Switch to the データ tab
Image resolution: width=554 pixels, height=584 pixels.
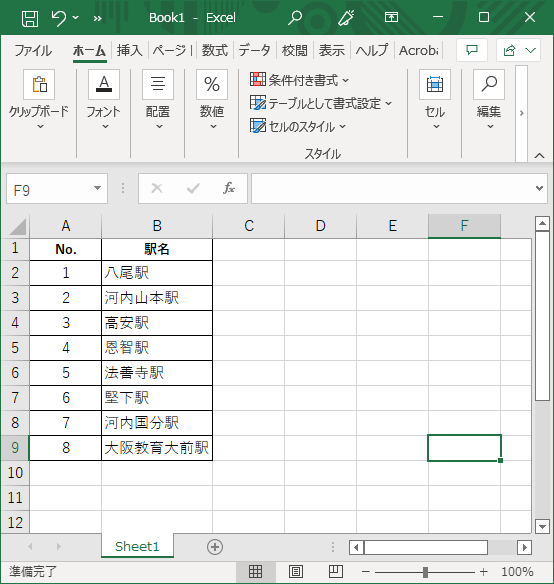click(x=254, y=50)
